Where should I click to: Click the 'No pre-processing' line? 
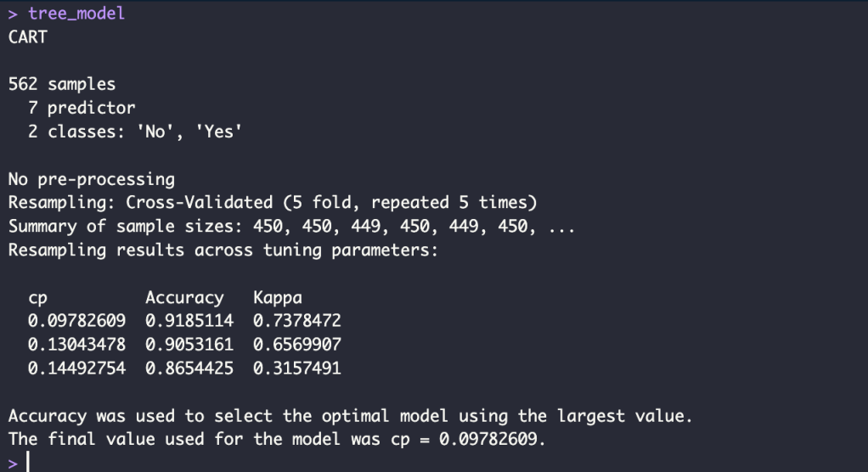click(91, 179)
